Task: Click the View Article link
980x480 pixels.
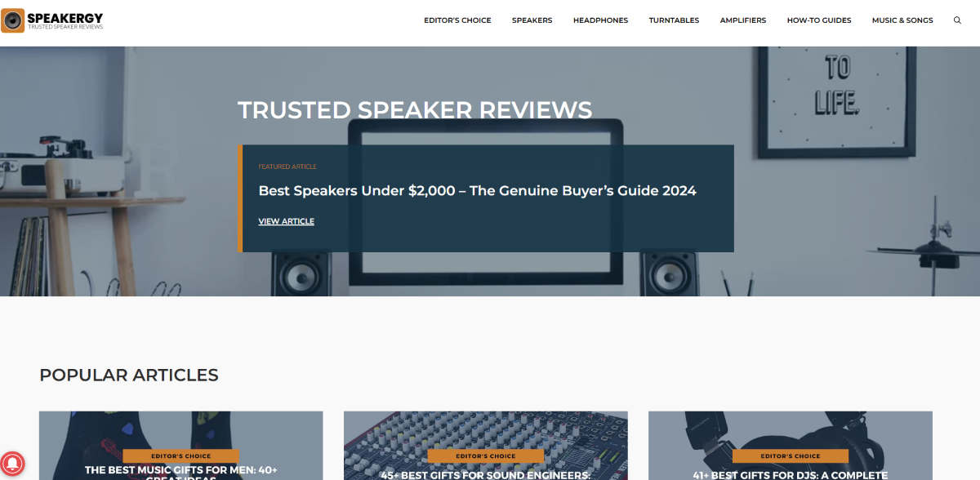Action: 286,221
